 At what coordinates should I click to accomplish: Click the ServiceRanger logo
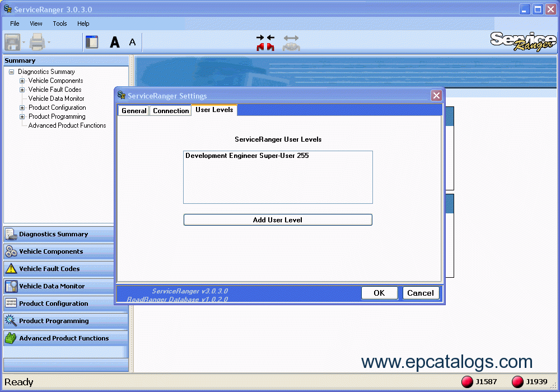[523, 41]
